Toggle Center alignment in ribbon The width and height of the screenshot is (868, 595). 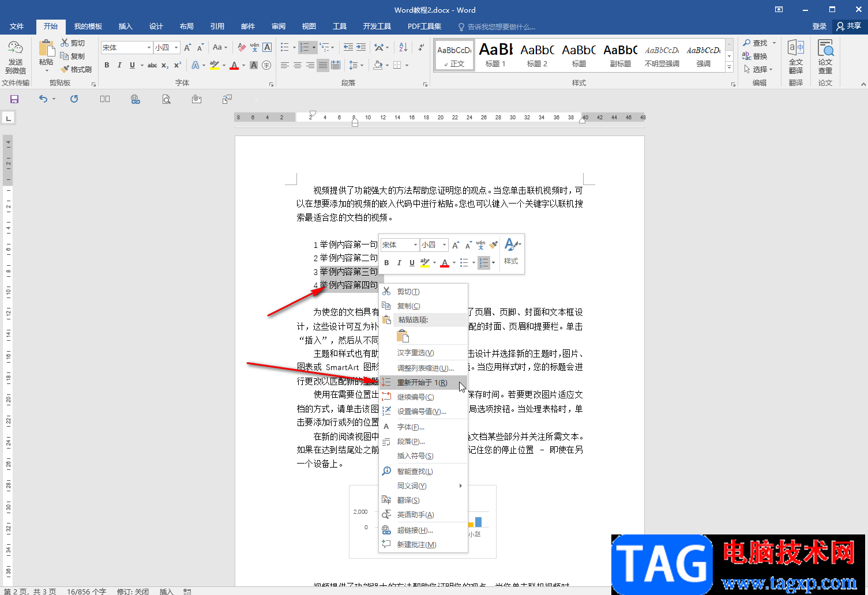coord(298,65)
